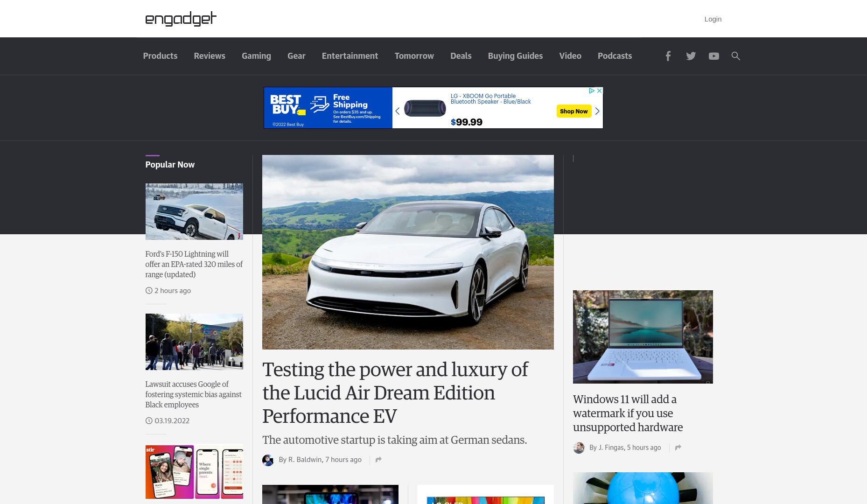This screenshot has height=504, width=867.
Task: Open the Gear section
Action: click(x=296, y=56)
